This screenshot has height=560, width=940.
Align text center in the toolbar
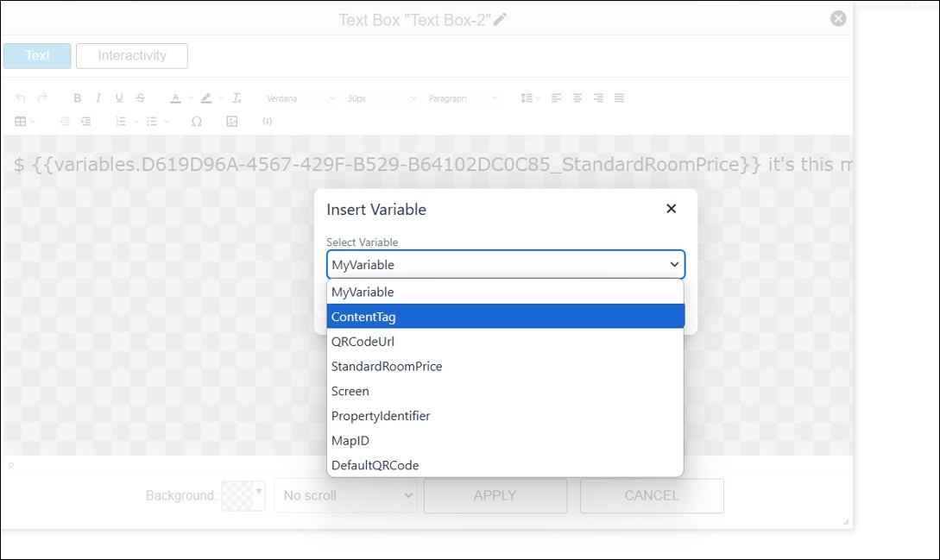[577, 98]
